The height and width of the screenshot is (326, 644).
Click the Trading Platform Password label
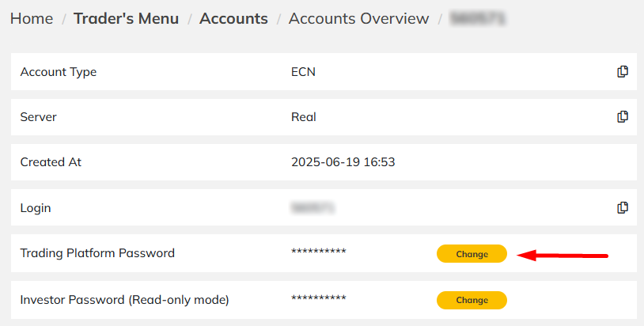(97, 253)
